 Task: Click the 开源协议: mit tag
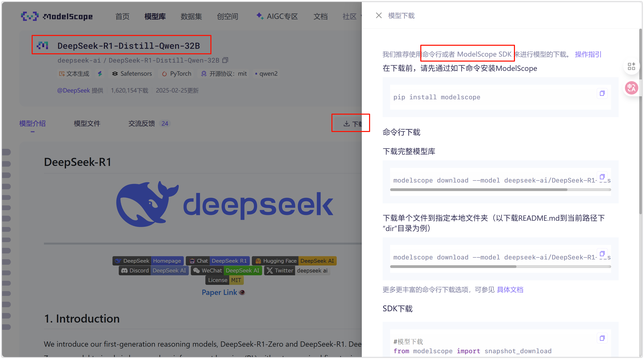coord(224,74)
